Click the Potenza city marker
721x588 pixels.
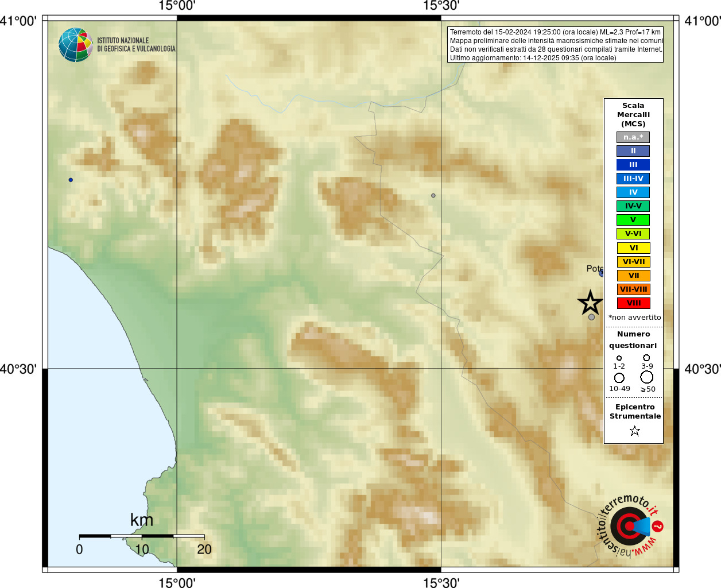click(601, 273)
